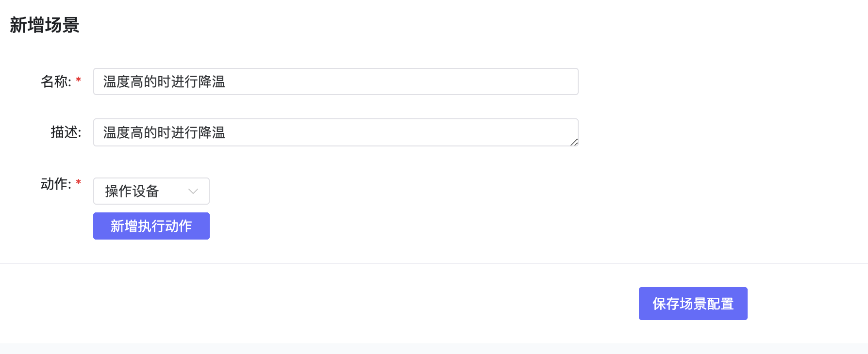The width and height of the screenshot is (868, 354).
Task: Focus the 名称 input field
Action: click(336, 81)
